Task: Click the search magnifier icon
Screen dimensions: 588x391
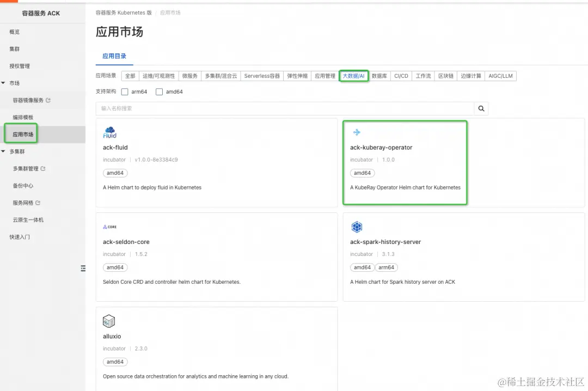Action: pyautogui.click(x=481, y=108)
